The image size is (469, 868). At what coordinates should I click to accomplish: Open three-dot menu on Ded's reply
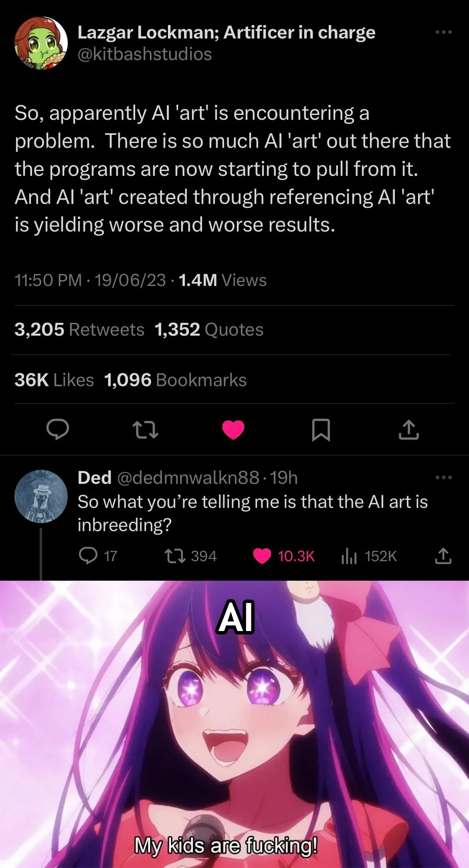443,477
